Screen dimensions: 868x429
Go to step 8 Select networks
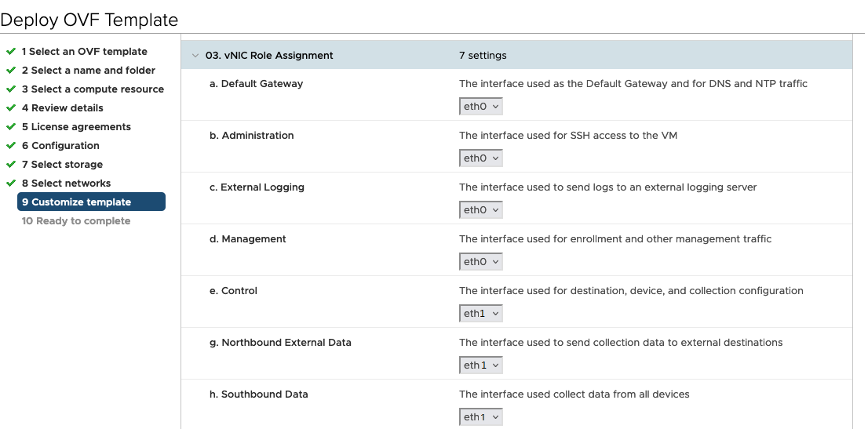(67, 184)
